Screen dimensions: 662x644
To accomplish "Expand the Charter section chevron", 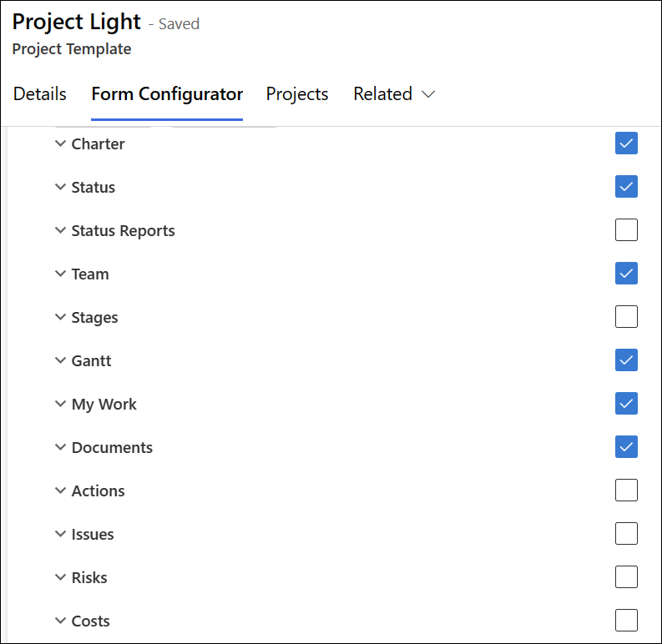I will [x=60, y=143].
